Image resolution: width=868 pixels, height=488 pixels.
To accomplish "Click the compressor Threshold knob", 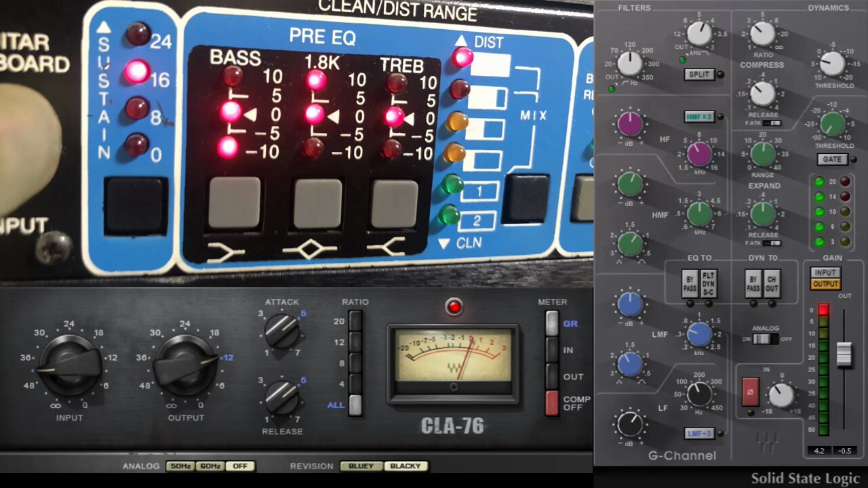I will (832, 64).
